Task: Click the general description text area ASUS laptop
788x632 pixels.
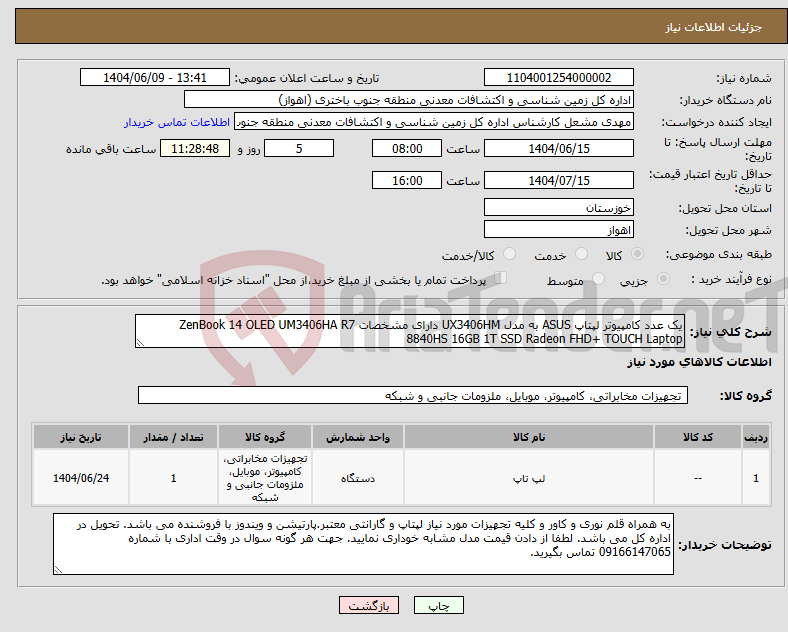Action: (x=410, y=332)
